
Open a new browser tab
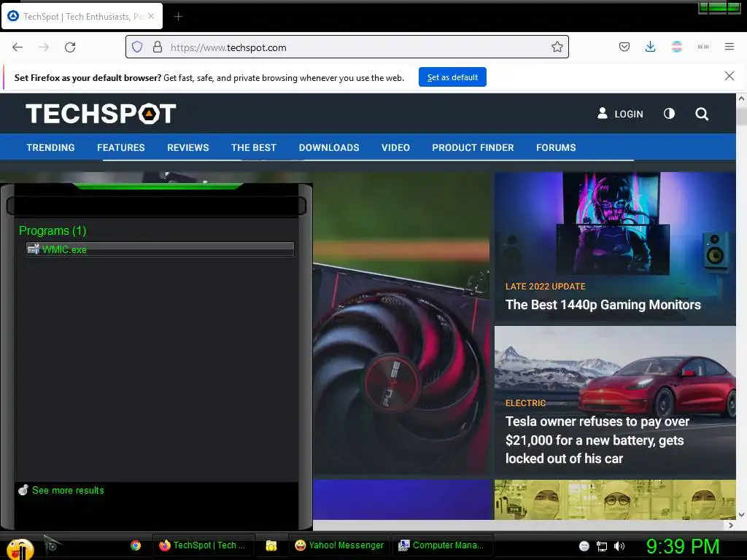pyautogui.click(x=178, y=17)
